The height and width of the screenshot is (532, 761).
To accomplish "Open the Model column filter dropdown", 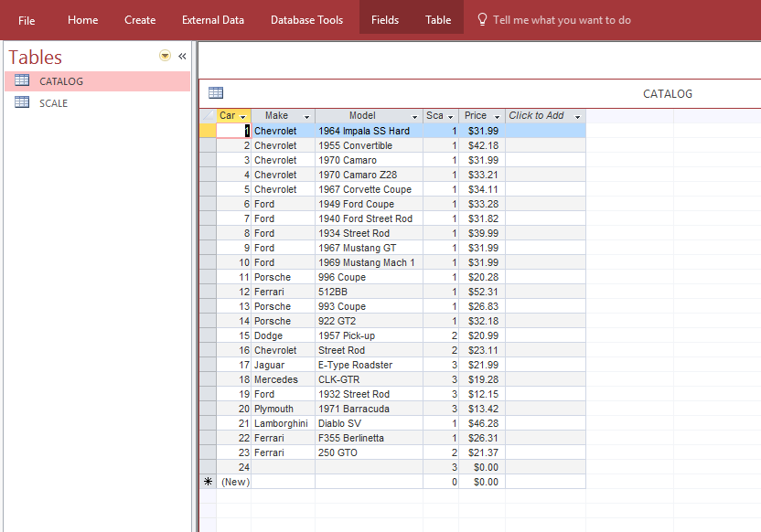I will click(x=414, y=117).
